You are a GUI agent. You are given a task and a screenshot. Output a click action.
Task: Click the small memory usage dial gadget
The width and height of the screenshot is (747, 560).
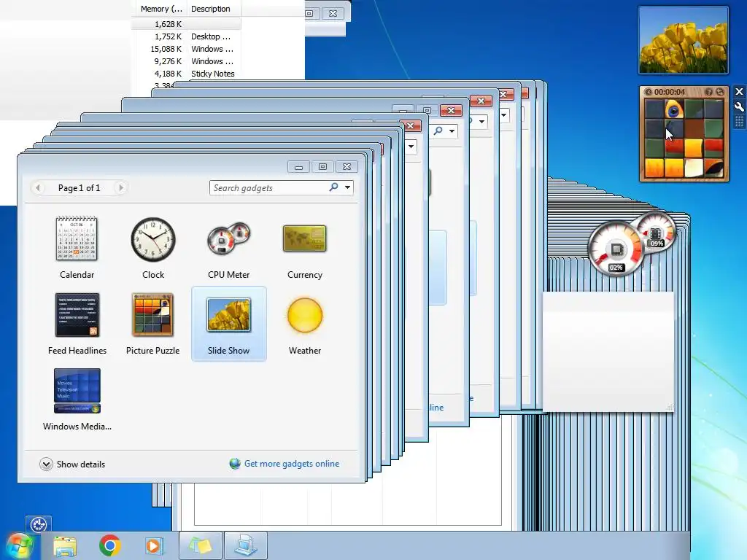656,233
